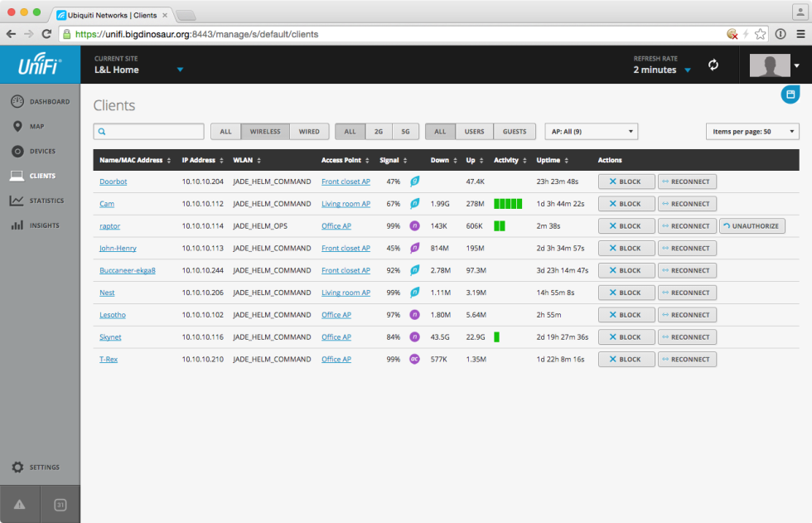Click the refresh icon in the header
812x523 pixels.
[713, 65]
